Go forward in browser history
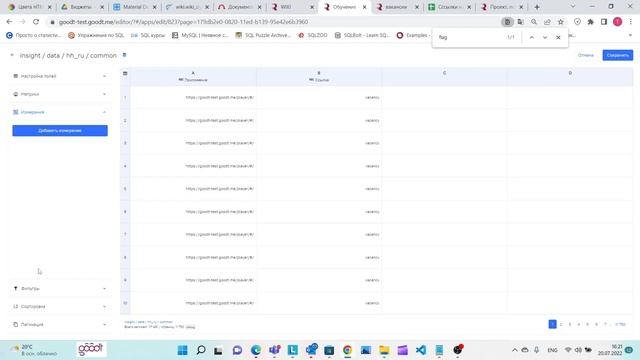640x360 pixels. (x=22, y=22)
